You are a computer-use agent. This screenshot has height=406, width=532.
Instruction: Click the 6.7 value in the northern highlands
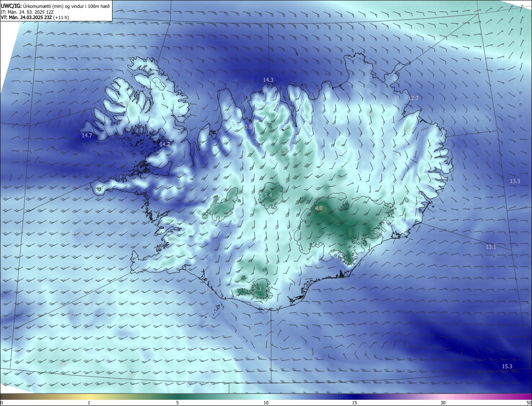pos(282,152)
